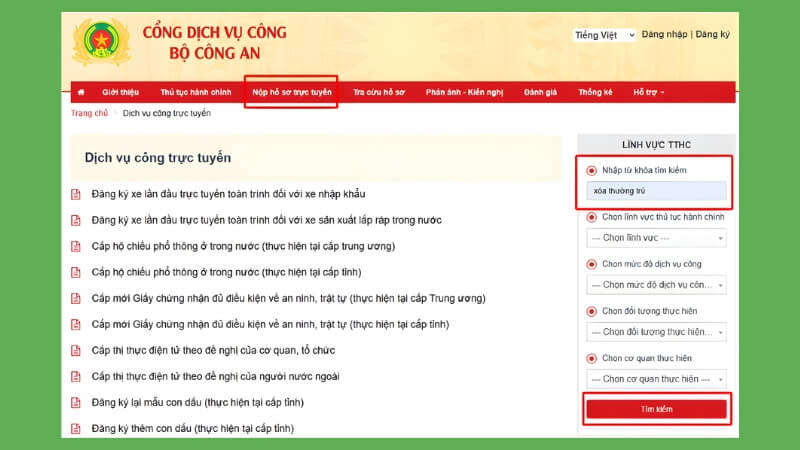The image size is (800, 450).
Task: Open Cấp thị thực điện tử người nước ngoài
Action: (215, 377)
